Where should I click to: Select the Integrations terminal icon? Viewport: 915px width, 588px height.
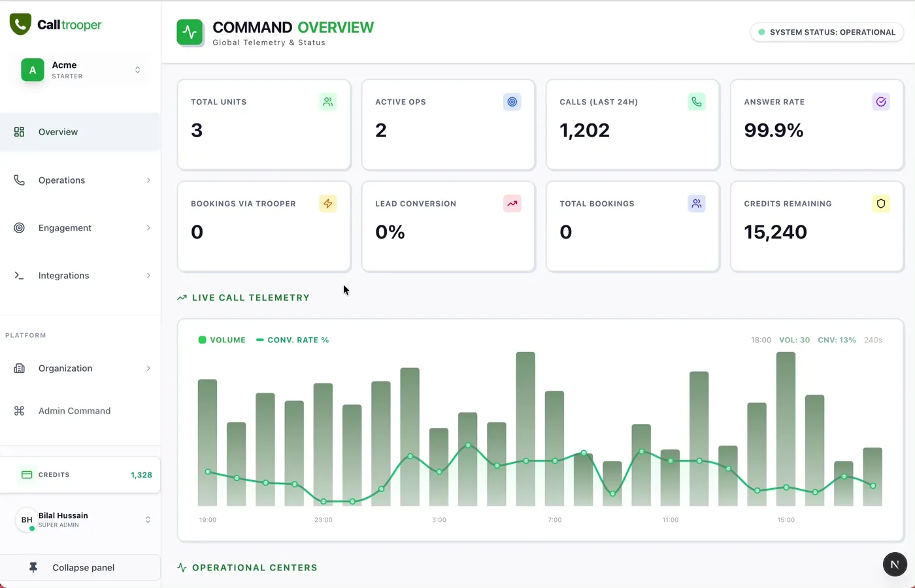pyautogui.click(x=19, y=275)
